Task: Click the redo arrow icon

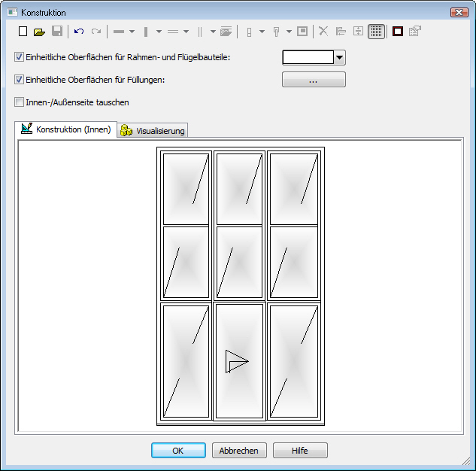Action: click(x=96, y=32)
